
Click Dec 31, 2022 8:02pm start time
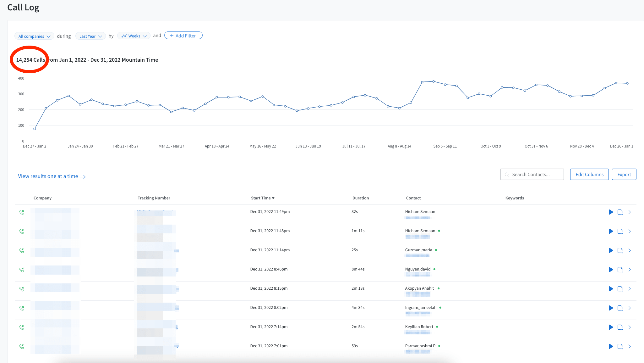[269, 307]
